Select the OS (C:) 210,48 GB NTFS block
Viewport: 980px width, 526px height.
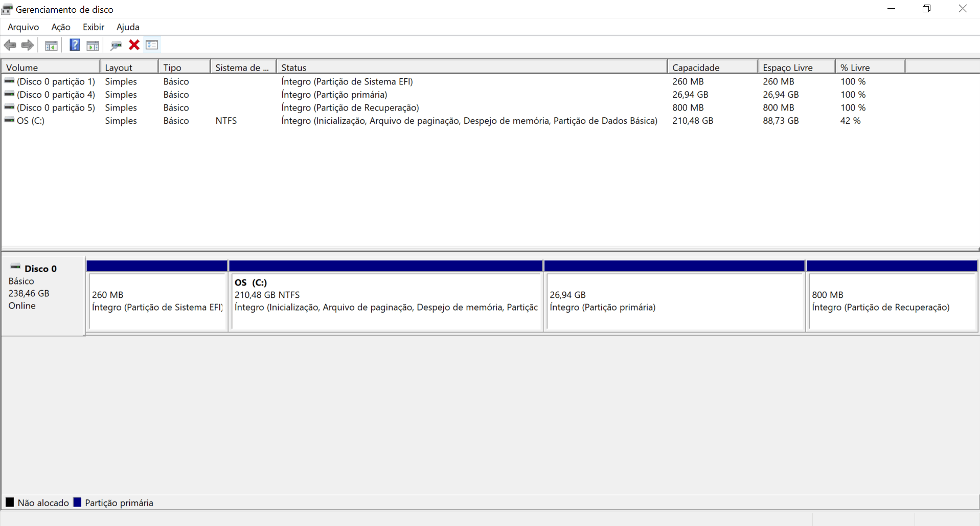[386, 296]
